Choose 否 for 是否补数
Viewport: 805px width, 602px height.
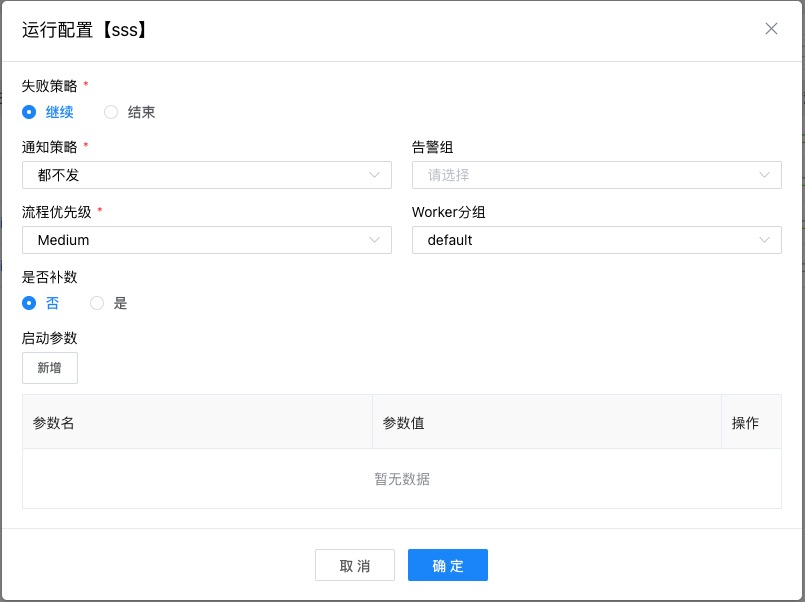pyautogui.click(x=30, y=303)
